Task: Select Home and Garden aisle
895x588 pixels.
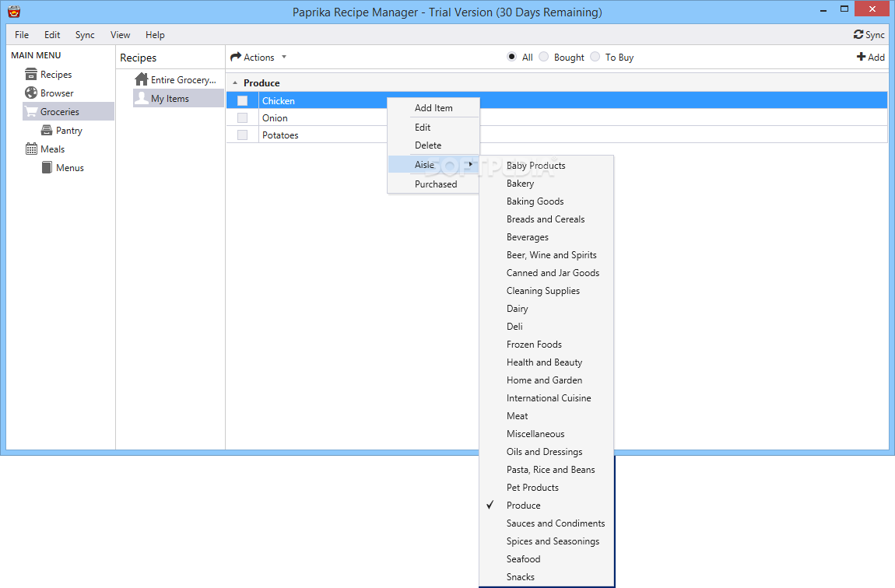Action: point(546,380)
